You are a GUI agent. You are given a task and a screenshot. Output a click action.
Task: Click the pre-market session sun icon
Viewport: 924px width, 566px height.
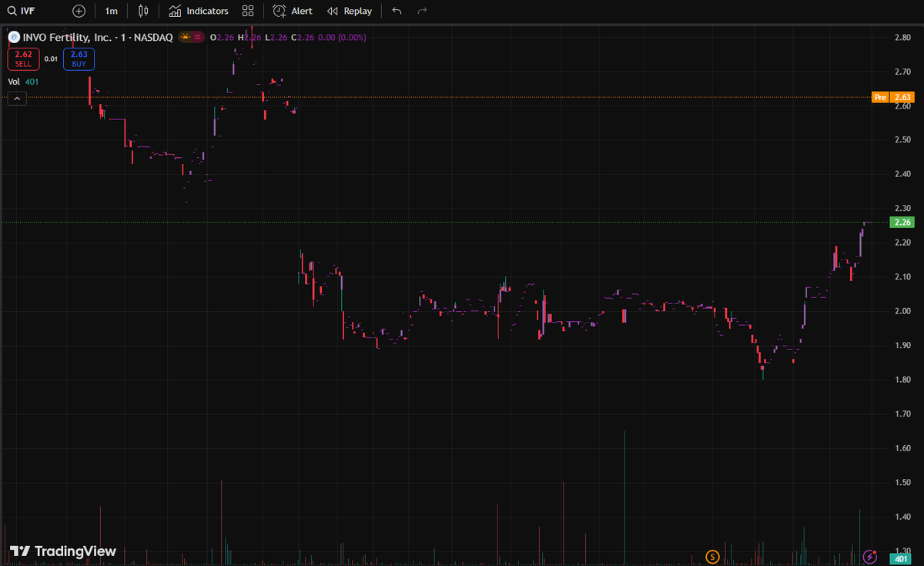(185, 37)
